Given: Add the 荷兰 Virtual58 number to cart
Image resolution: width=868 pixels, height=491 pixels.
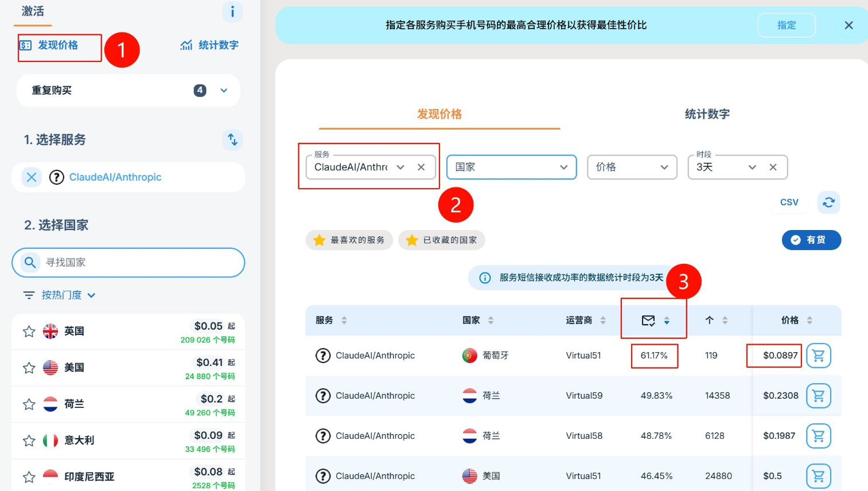Looking at the screenshot, I should 819,436.
